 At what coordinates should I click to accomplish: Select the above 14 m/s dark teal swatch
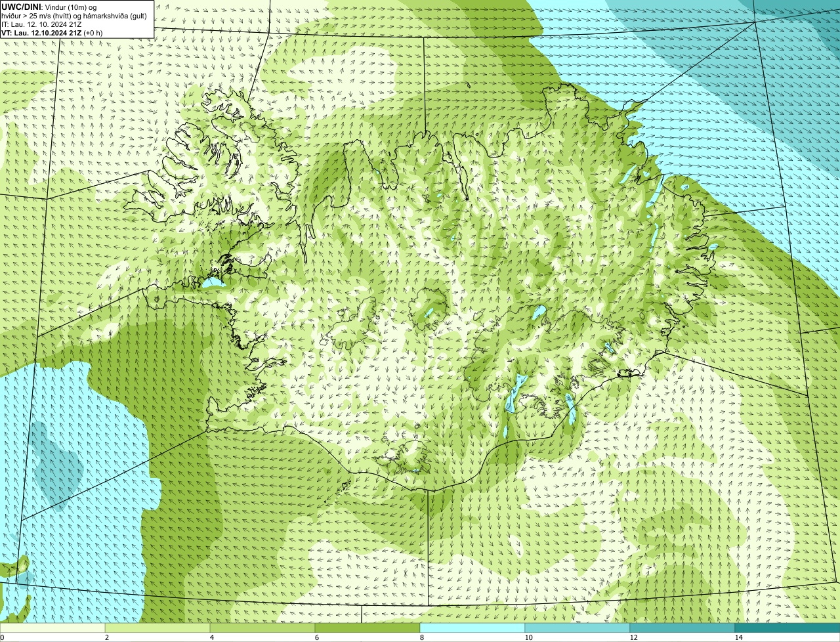point(787,628)
